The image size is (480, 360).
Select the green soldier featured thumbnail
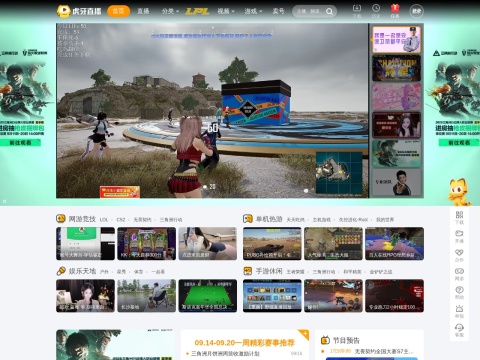click(x=396, y=153)
